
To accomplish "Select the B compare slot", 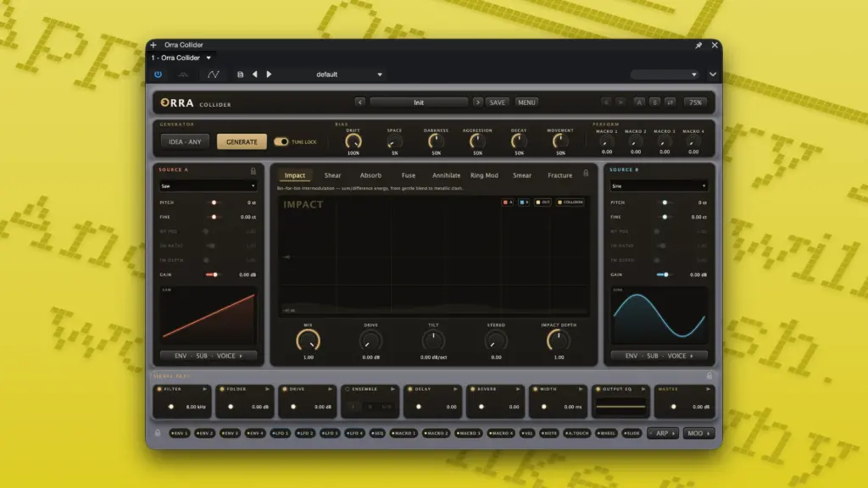I will coord(654,103).
